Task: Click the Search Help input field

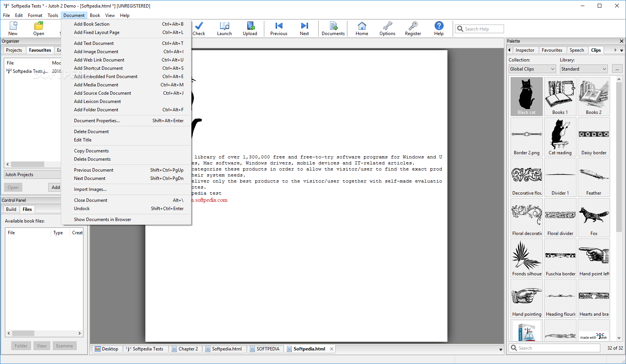Action: tap(480, 29)
